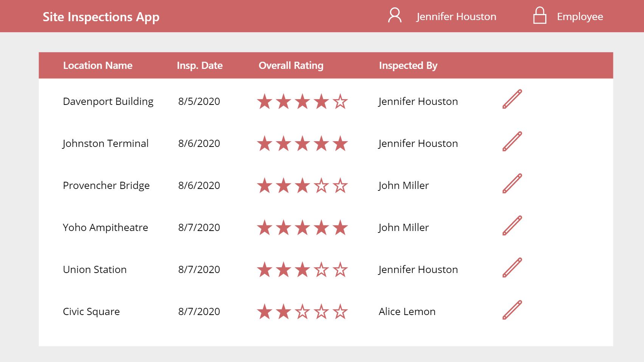Image resolution: width=644 pixels, height=362 pixels.
Task: Click the Inspected By column header
Action: pos(408,65)
